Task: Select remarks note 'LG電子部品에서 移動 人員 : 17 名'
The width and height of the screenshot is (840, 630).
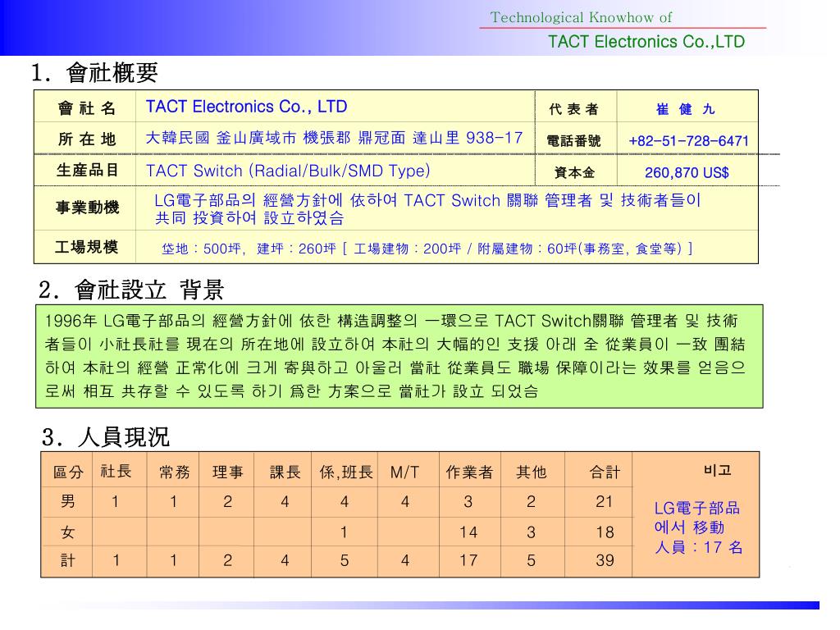Action: [x=698, y=527]
